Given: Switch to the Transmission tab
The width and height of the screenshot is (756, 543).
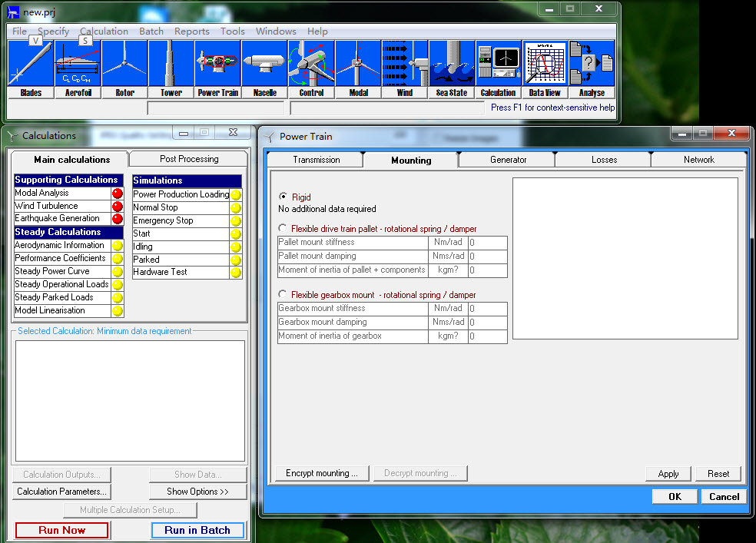Looking at the screenshot, I should 316,160.
